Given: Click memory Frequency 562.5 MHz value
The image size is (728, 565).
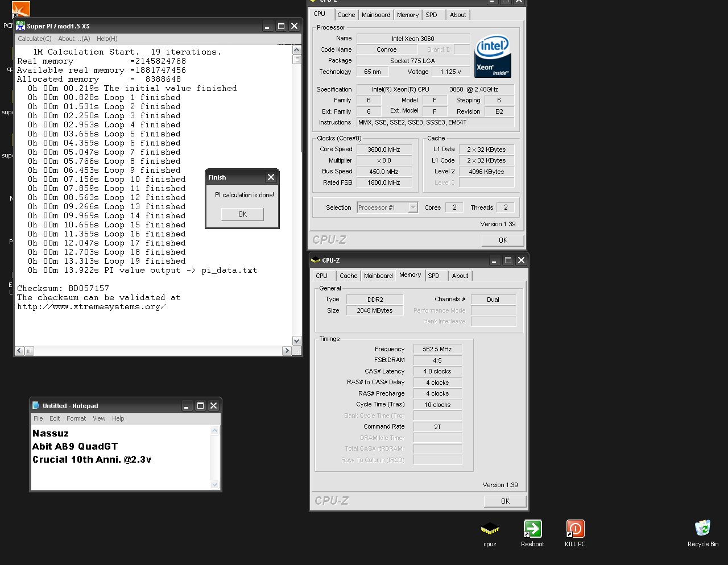Looking at the screenshot, I should tap(437, 349).
